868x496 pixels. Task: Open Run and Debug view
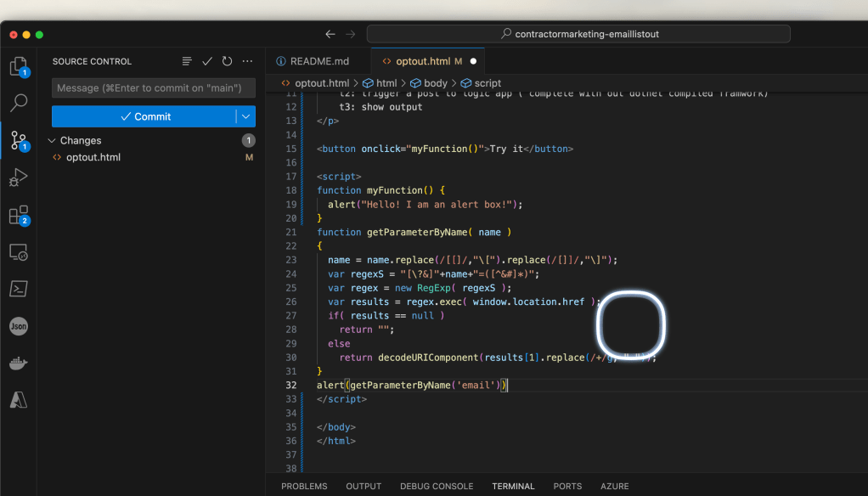coord(19,178)
